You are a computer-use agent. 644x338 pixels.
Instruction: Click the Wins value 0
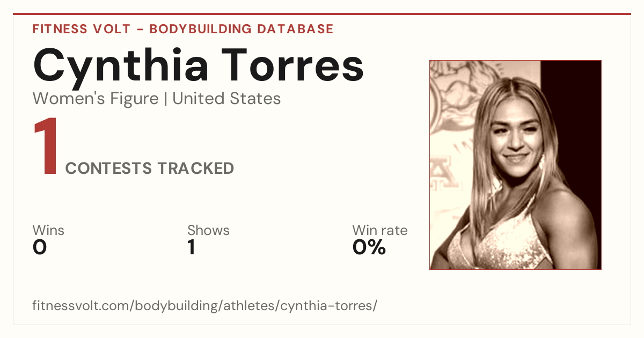pyautogui.click(x=40, y=247)
